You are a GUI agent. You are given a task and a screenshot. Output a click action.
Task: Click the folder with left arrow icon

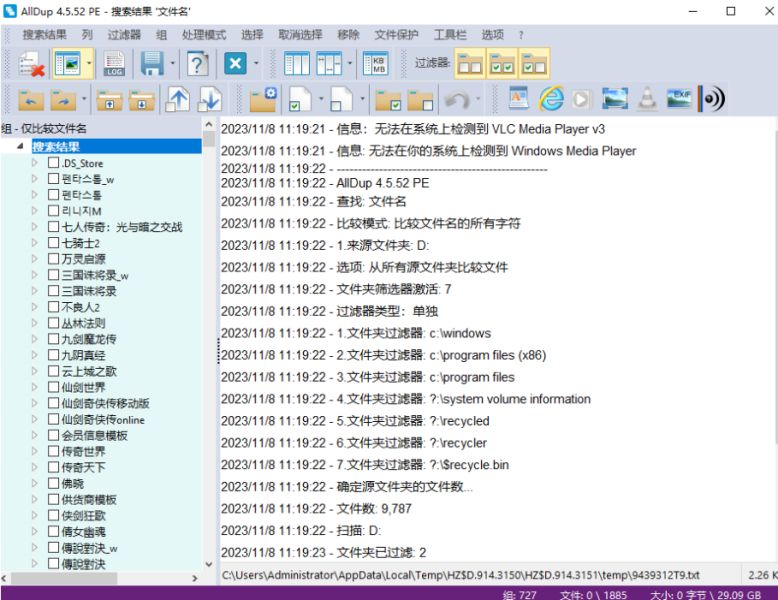pyautogui.click(x=31, y=99)
